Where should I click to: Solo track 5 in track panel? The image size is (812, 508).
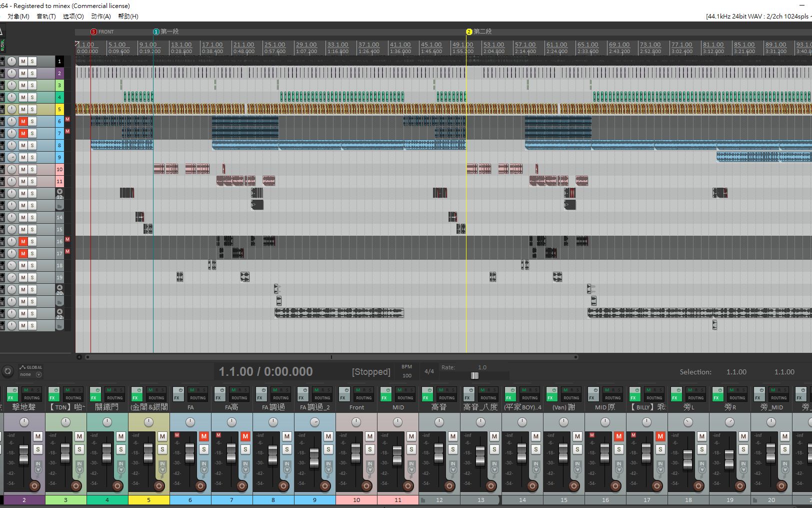click(x=32, y=109)
